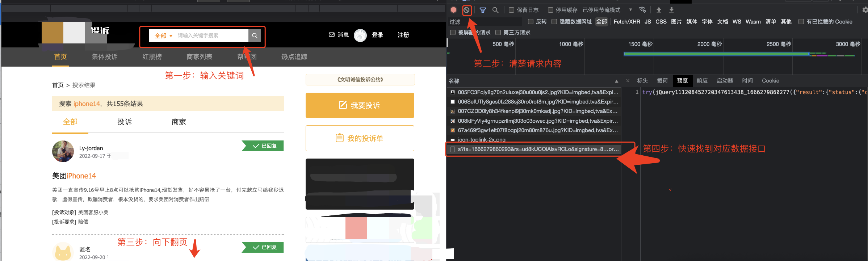Click the 过滤 filter input field
Screen dimensions: 868x261
tap(485, 22)
